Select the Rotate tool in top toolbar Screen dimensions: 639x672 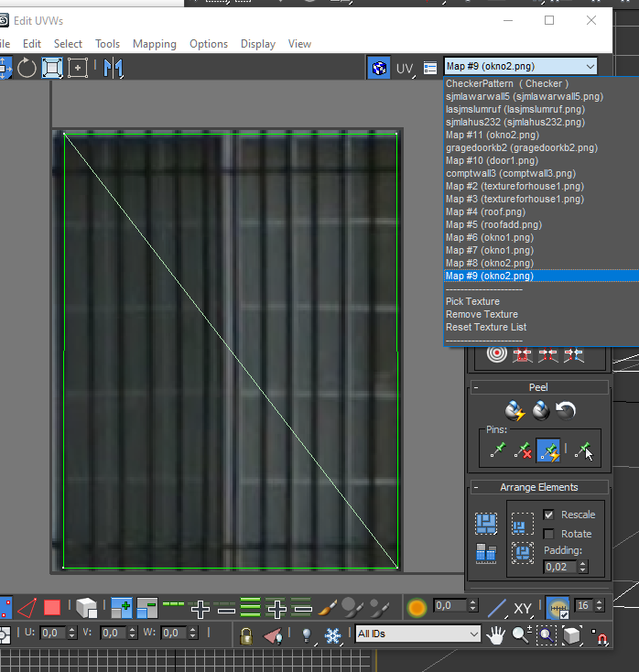pos(27,68)
